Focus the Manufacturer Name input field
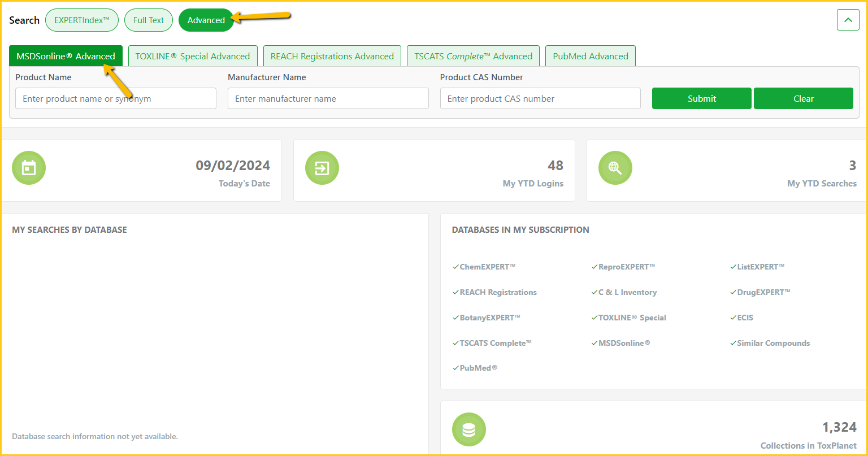Screen dimensions: 868x456 tap(328, 98)
